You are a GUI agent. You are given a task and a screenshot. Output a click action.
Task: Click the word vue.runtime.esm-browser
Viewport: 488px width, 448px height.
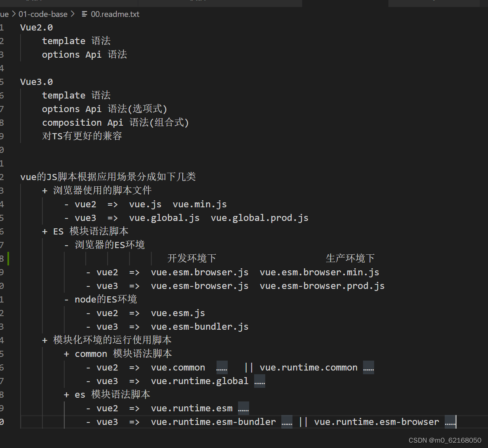coord(377,422)
